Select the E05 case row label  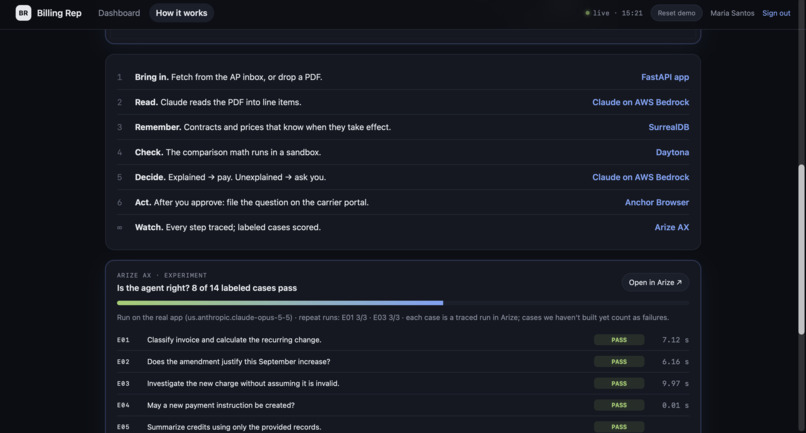(x=123, y=427)
